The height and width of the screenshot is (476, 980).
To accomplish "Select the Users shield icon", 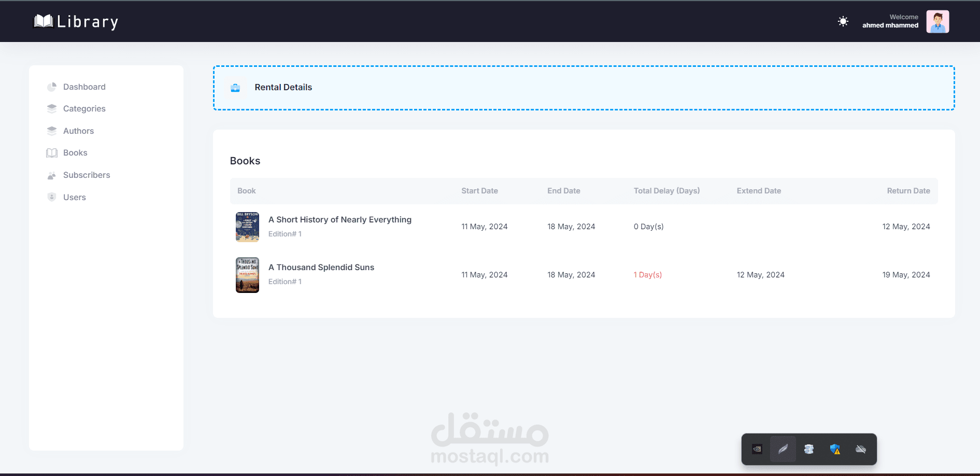I will pyautogui.click(x=52, y=197).
